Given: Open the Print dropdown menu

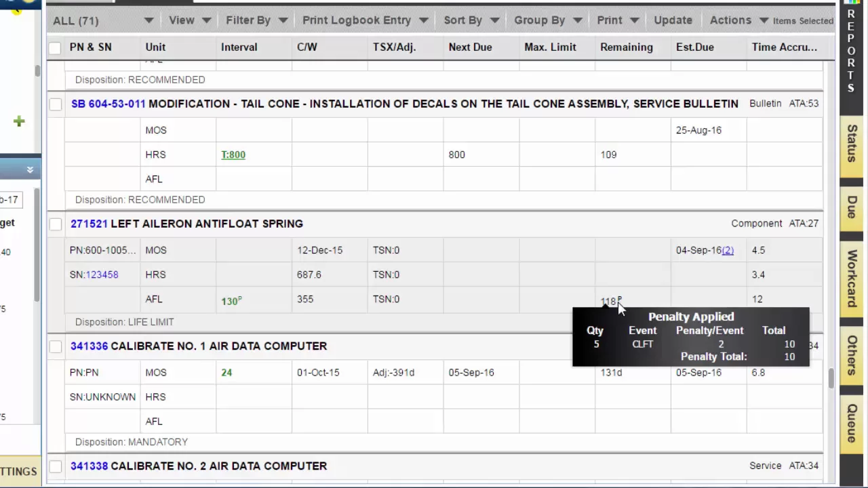Looking at the screenshot, I should coord(618,20).
